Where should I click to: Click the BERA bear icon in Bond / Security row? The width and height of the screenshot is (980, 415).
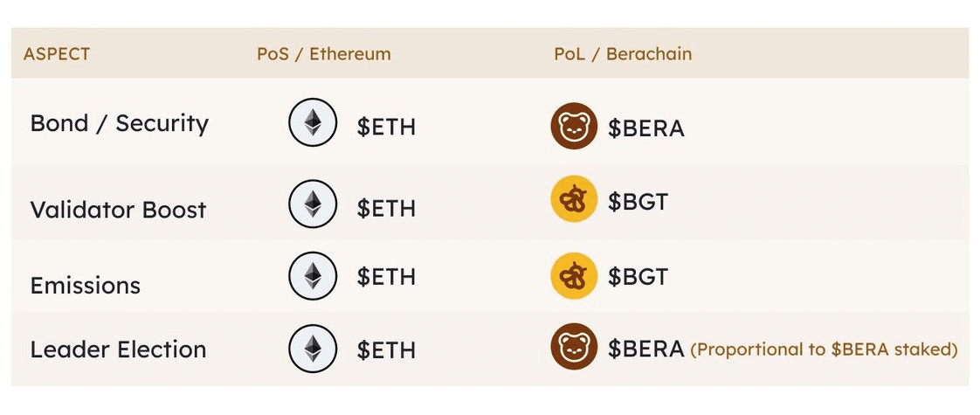574,127
